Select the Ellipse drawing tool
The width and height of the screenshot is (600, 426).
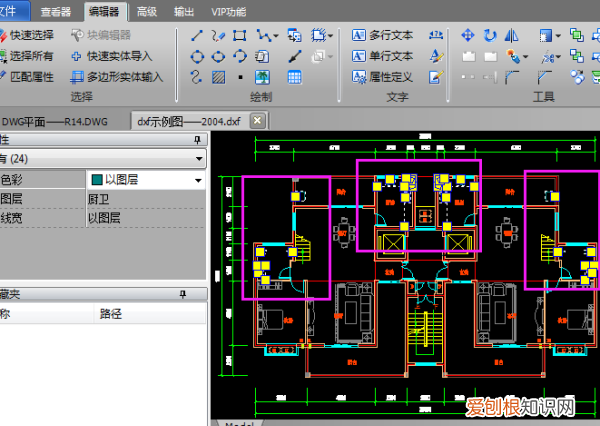218,57
